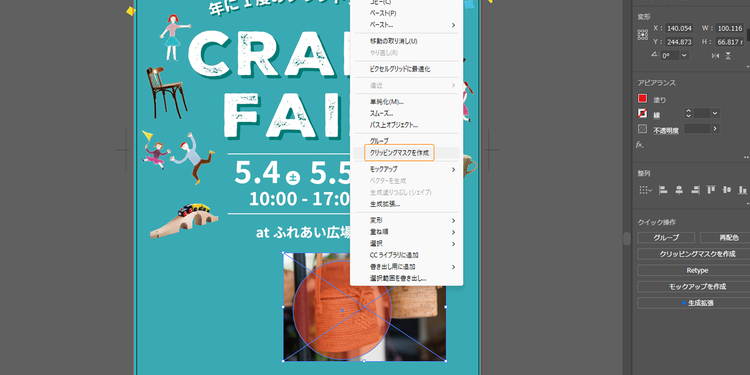Expand the opacity (不透明度) value arrow
This screenshot has width=750, height=375.
pyautogui.click(x=715, y=129)
